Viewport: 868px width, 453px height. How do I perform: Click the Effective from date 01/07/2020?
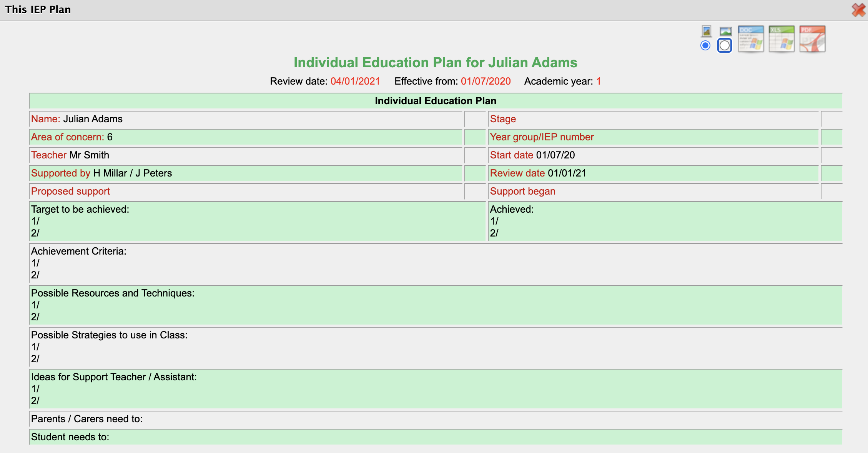point(486,81)
